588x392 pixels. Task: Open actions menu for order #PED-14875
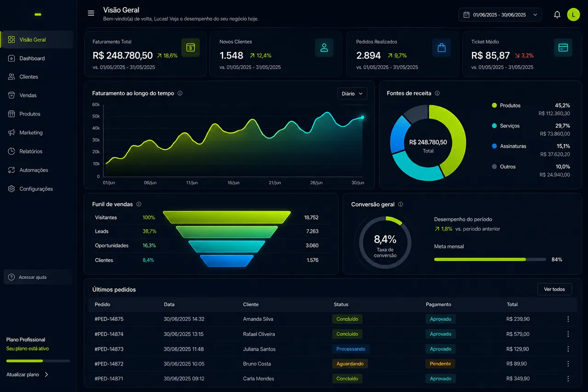coord(568,319)
